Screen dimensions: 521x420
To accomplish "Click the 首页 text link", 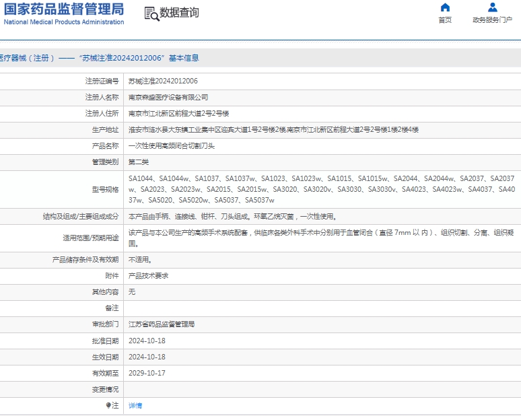I will pos(445,20).
